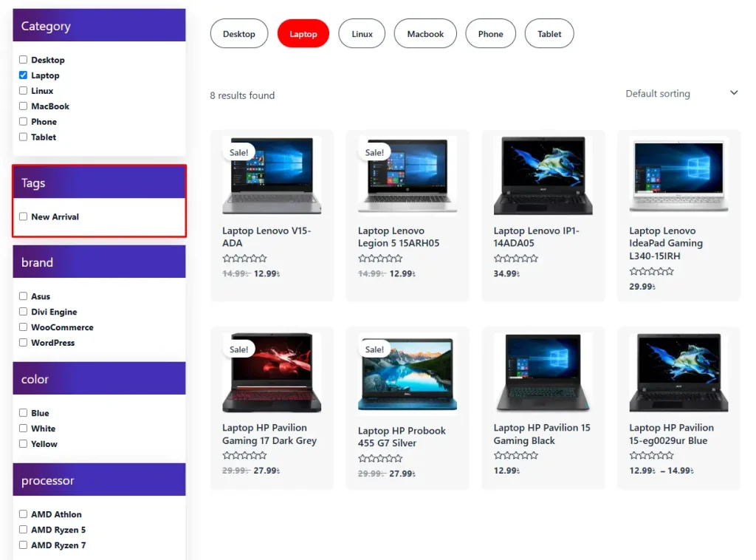Click the Sale! badge on HP Probook 455 G7
This screenshot has height=560, width=756.
click(374, 349)
